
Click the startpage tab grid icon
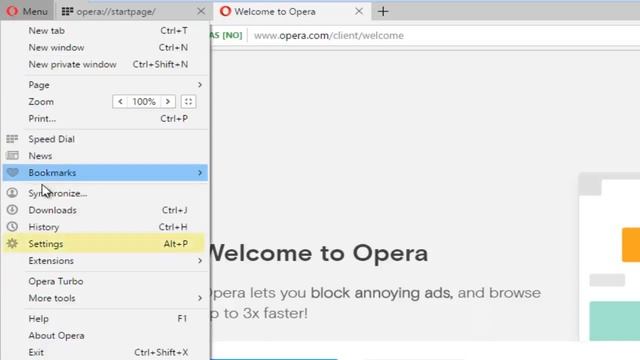[67, 11]
